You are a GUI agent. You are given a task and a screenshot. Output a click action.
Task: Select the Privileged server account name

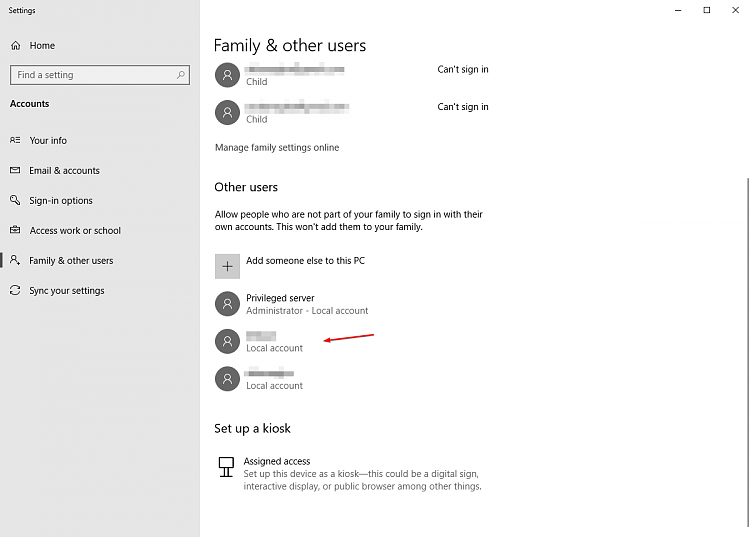pyautogui.click(x=280, y=298)
